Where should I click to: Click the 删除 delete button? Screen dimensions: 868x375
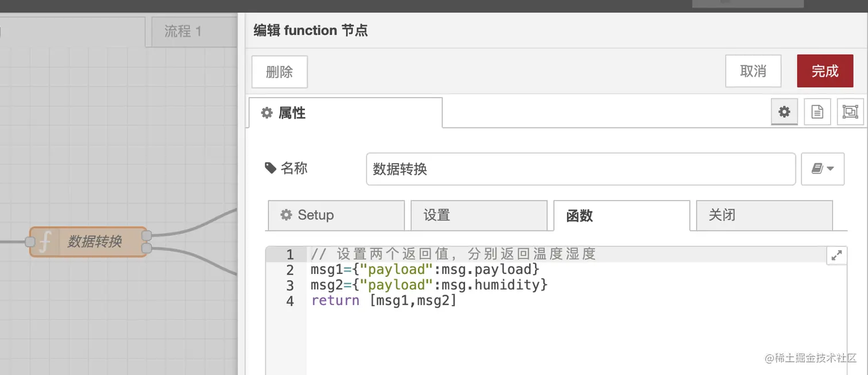280,72
